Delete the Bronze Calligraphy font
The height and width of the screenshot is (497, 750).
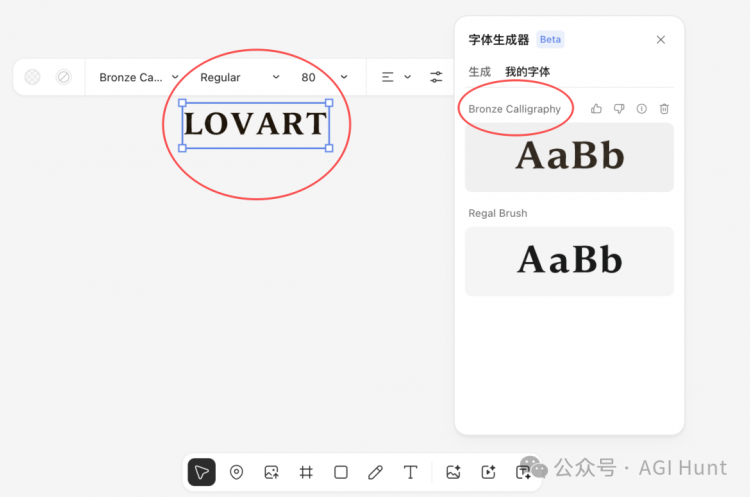coord(664,109)
